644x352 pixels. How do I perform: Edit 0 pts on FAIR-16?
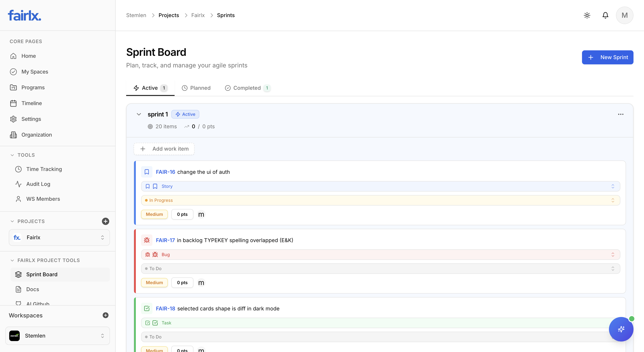click(182, 214)
